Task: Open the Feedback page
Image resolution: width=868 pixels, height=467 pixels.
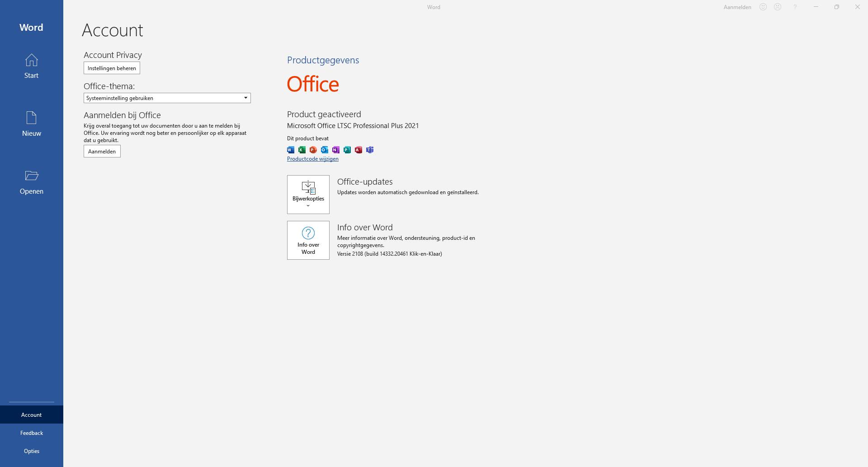Action: 31,433
